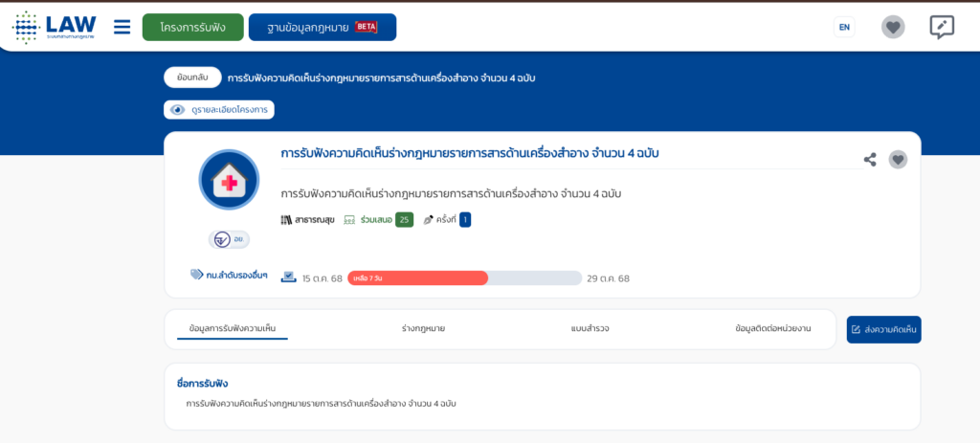Open the green โครงการรับฟัง button
The image size is (980, 443).
192,27
